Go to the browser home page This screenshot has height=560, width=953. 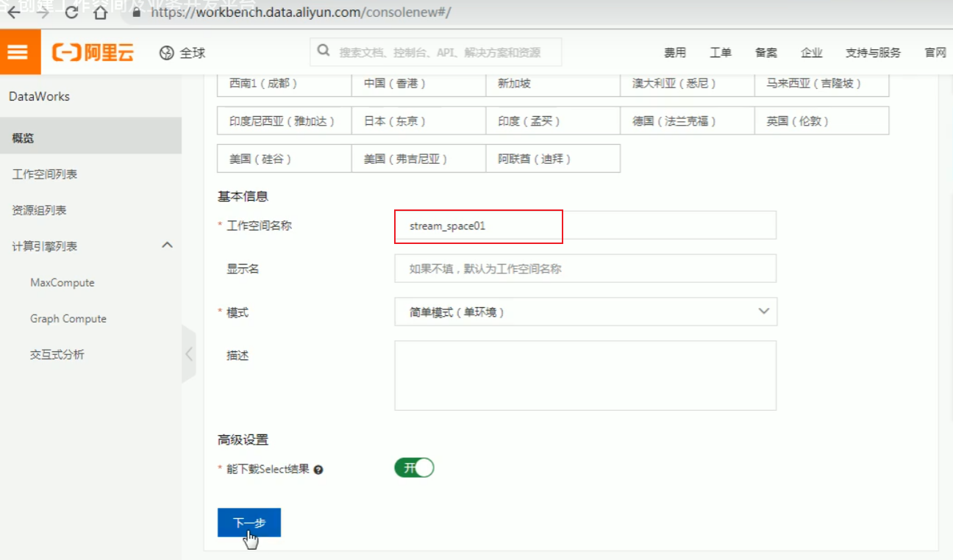tap(100, 12)
